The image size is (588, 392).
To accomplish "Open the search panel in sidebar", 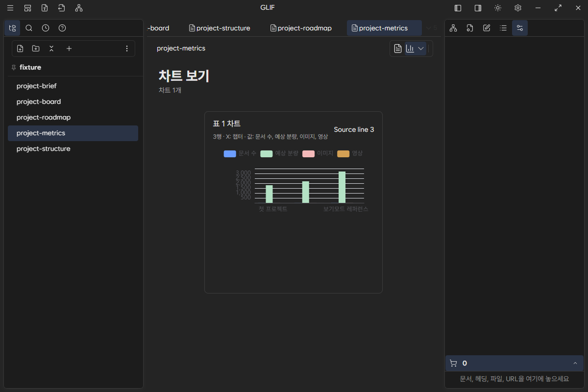I will [29, 28].
